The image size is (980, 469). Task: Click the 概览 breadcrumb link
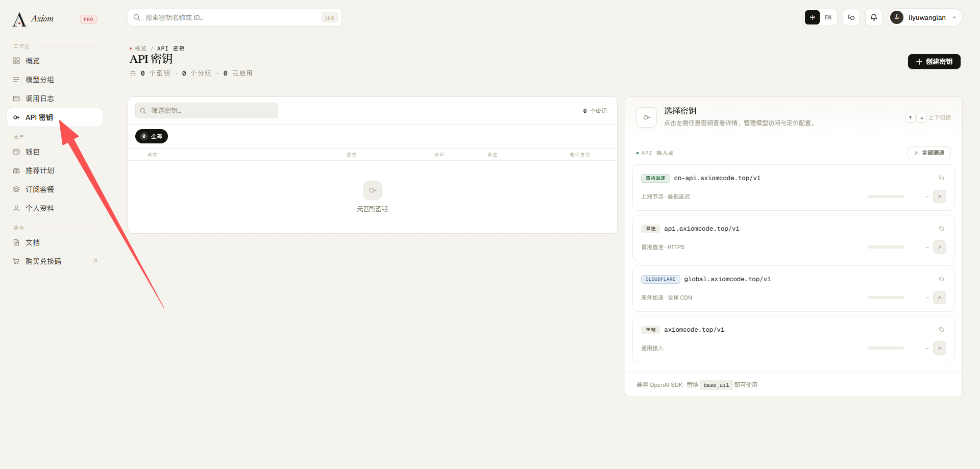140,48
